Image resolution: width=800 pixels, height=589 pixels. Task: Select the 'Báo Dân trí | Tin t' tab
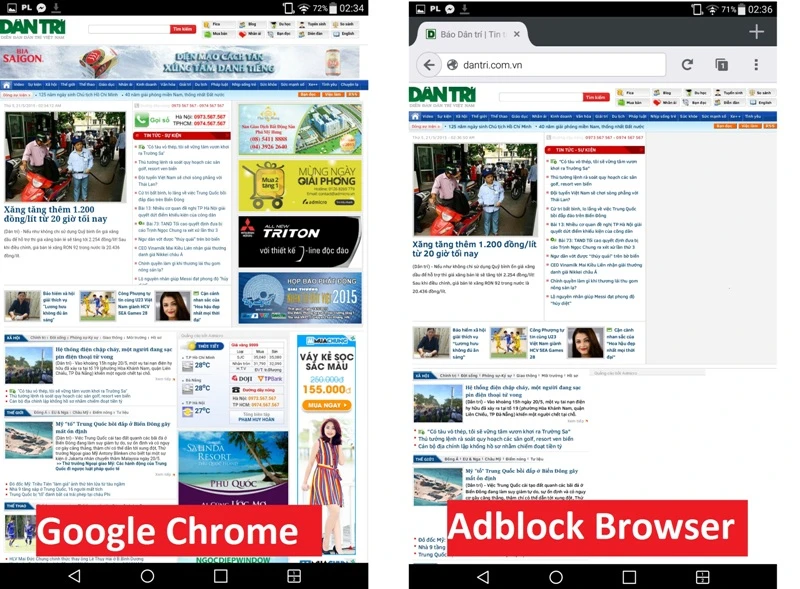[473, 34]
